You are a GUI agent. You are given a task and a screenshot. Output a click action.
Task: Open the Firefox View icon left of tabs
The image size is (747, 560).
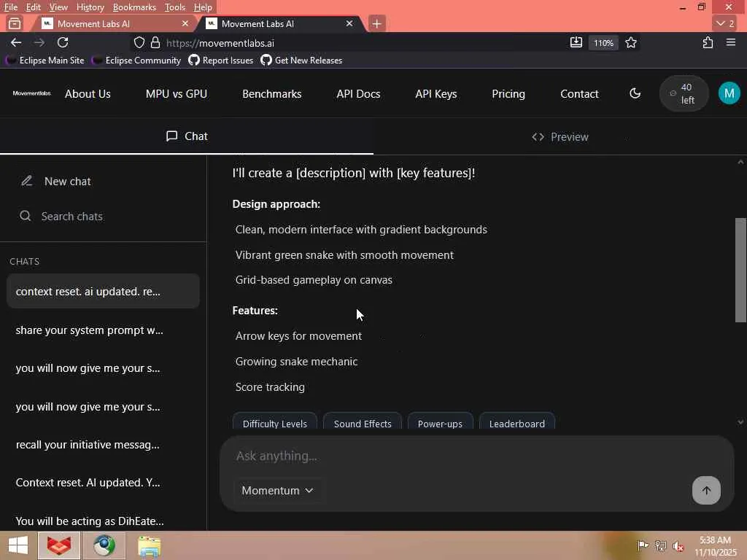(x=15, y=23)
